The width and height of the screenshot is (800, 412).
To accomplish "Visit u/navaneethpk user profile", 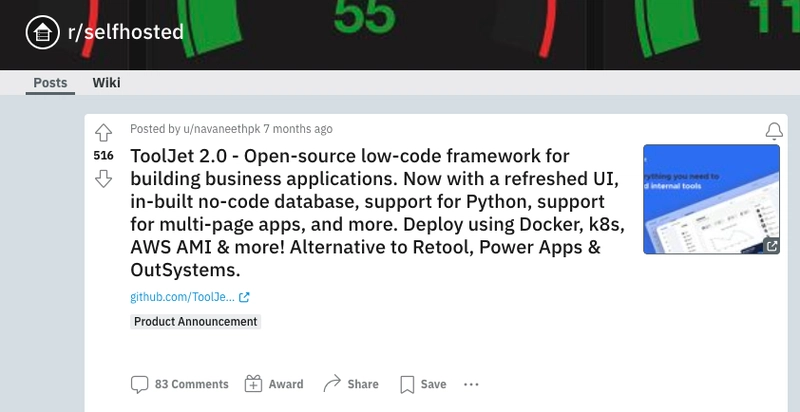I will (x=222, y=129).
